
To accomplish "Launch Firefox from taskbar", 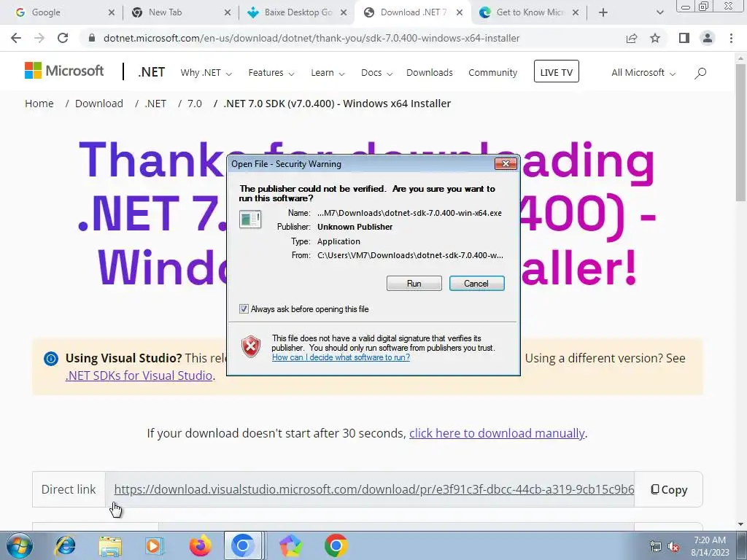I will tap(200, 545).
